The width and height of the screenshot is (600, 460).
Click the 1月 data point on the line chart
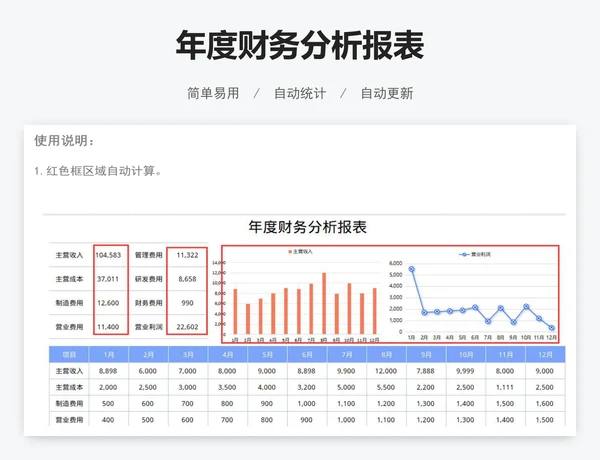[411, 269]
